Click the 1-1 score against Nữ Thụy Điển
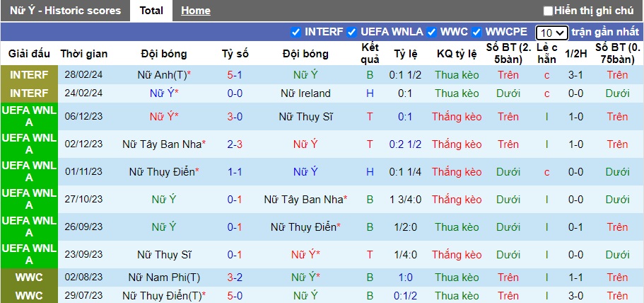The width and height of the screenshot is (644, 303). [235, 172]
